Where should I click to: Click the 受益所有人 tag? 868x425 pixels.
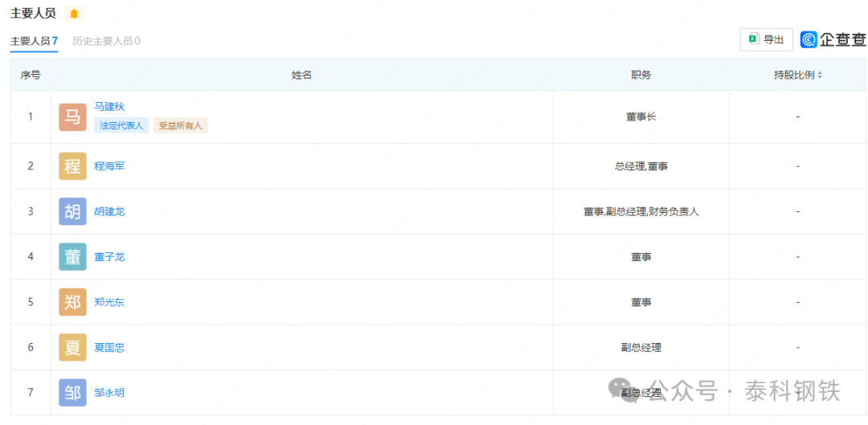pos(181,125)
